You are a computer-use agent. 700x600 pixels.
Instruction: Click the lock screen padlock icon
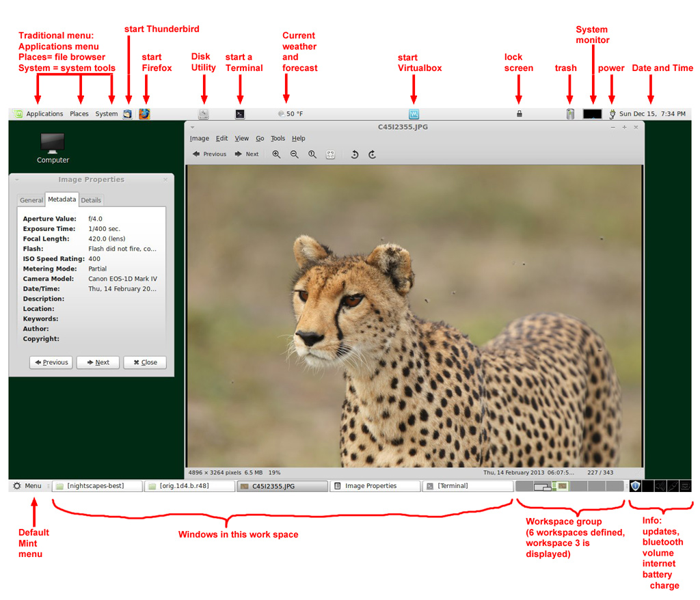tap(520, 114)
